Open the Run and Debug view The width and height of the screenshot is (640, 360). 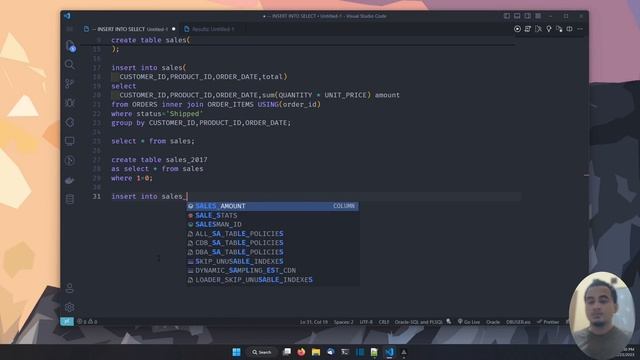point(70,103)
